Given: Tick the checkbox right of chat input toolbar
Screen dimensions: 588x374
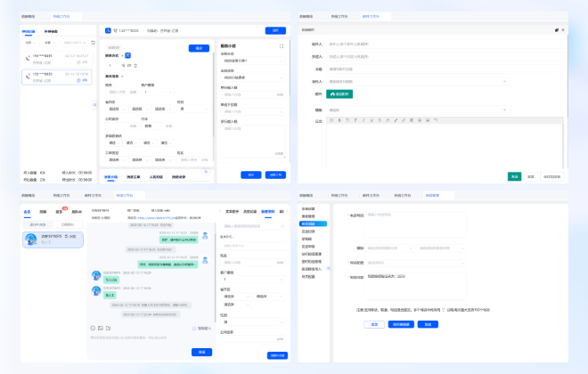Looking at the screenshot, I should coord(193,328).
